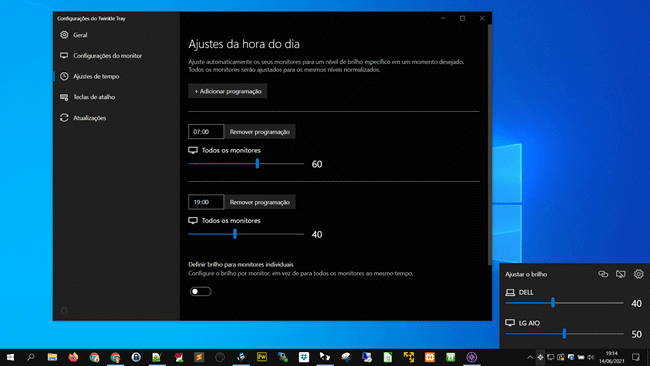This screenshot has width=650, height=366.
Task: Open Teclas de atalho section
Action: 116,97
